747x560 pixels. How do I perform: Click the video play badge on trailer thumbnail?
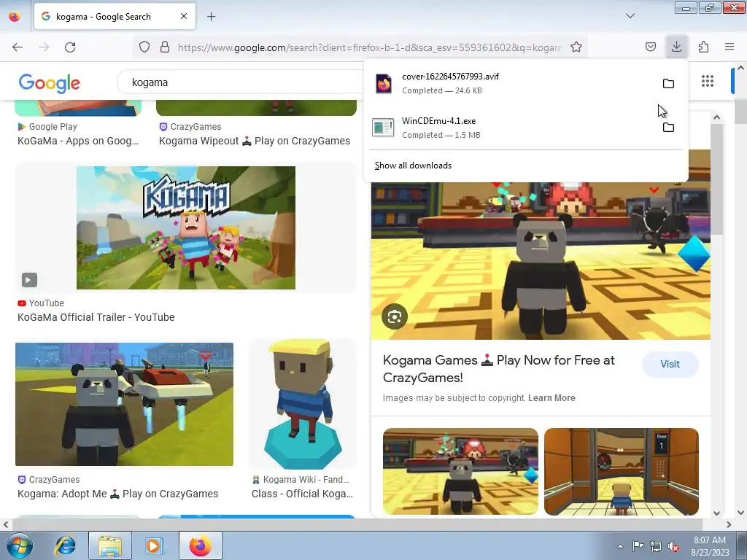[29, 280]
